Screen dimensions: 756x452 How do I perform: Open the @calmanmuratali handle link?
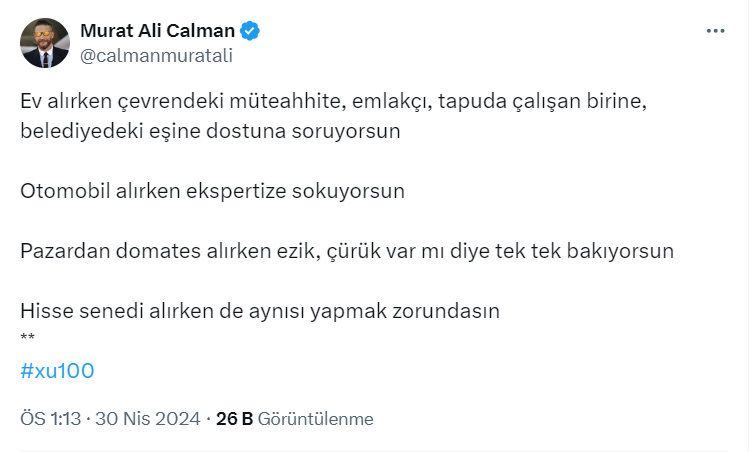(x=155, y=56)
